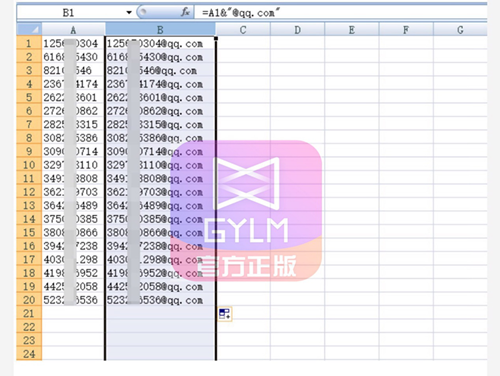
Task: Select column C header
Action: (x=243, y=30)
